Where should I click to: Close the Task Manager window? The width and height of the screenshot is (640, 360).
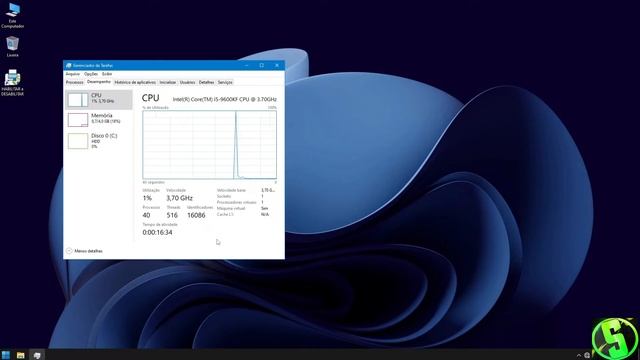coord(277,65)
